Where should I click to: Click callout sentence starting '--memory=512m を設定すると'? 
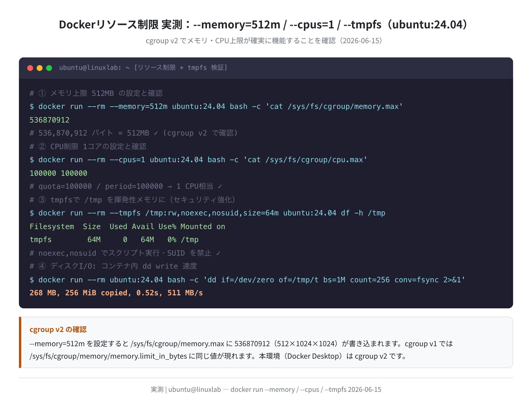[241, 344]
